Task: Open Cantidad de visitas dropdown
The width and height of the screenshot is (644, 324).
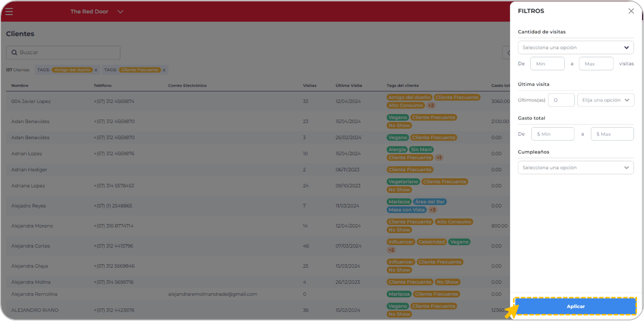Action: (576, 47)
